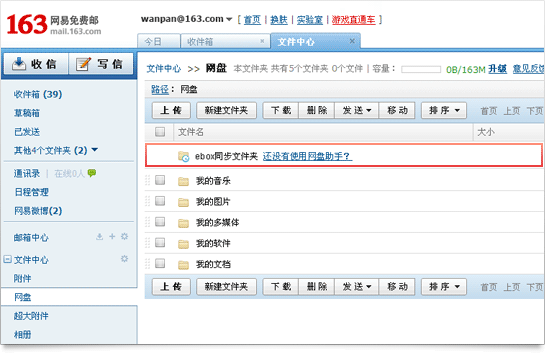The image size is (545, 360).
Task: Open 邮箱中心 in sidebar
Action: tap(31, 237)
